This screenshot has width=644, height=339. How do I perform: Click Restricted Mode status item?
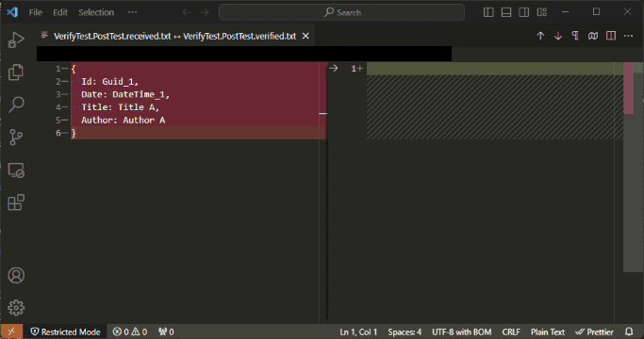[66, 331]
